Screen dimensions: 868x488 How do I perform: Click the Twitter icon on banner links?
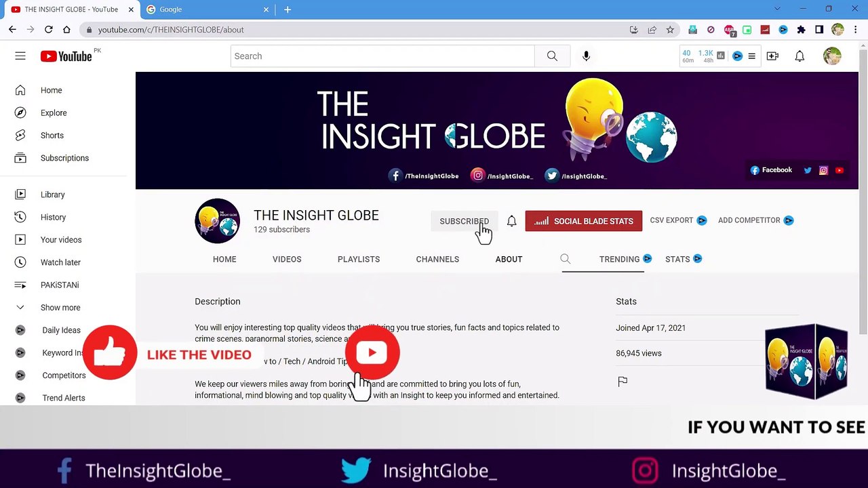coord(808,171)
